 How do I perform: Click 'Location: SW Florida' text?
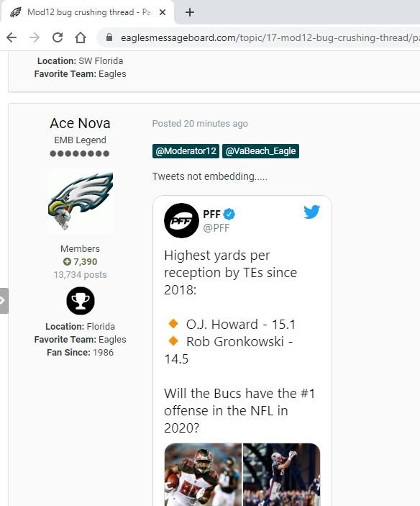(80, 61)
